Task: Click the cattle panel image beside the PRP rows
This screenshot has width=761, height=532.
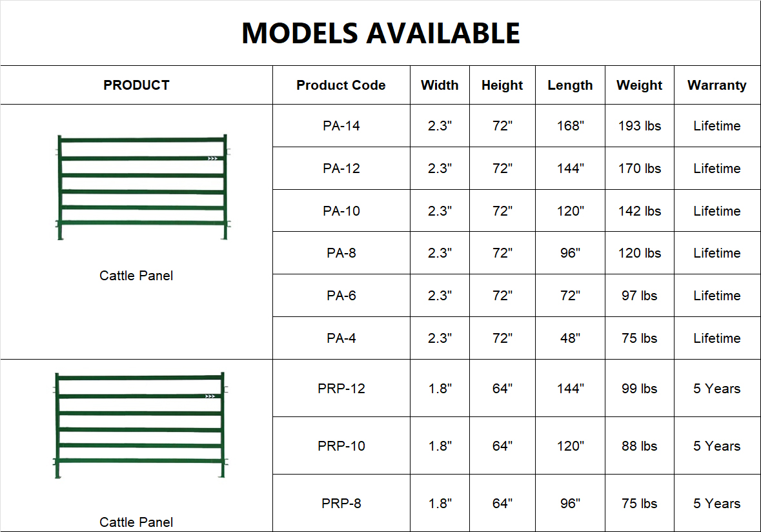Action: point(140,425)
